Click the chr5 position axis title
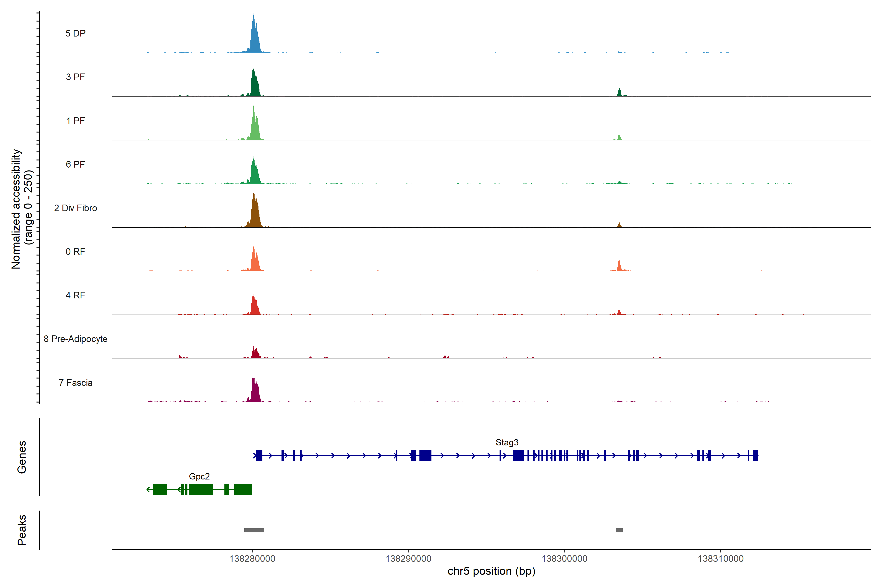882x588 pixels. 491,571
